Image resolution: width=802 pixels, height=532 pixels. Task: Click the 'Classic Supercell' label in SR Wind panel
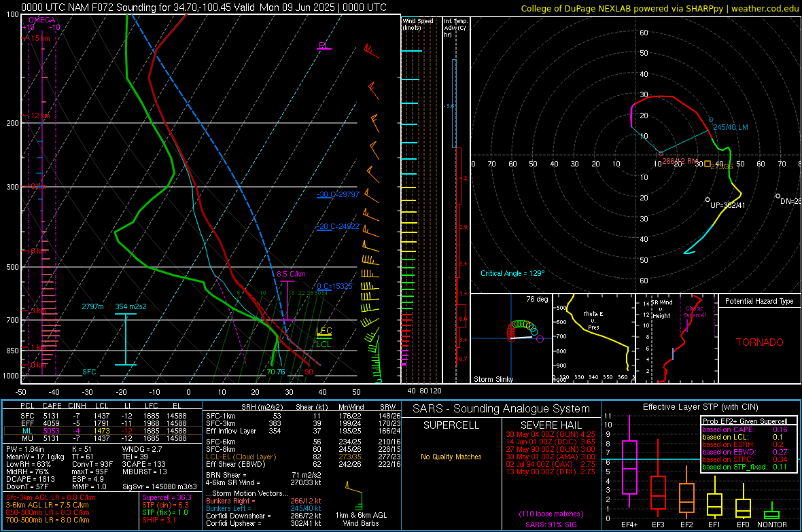pos(695,312)
